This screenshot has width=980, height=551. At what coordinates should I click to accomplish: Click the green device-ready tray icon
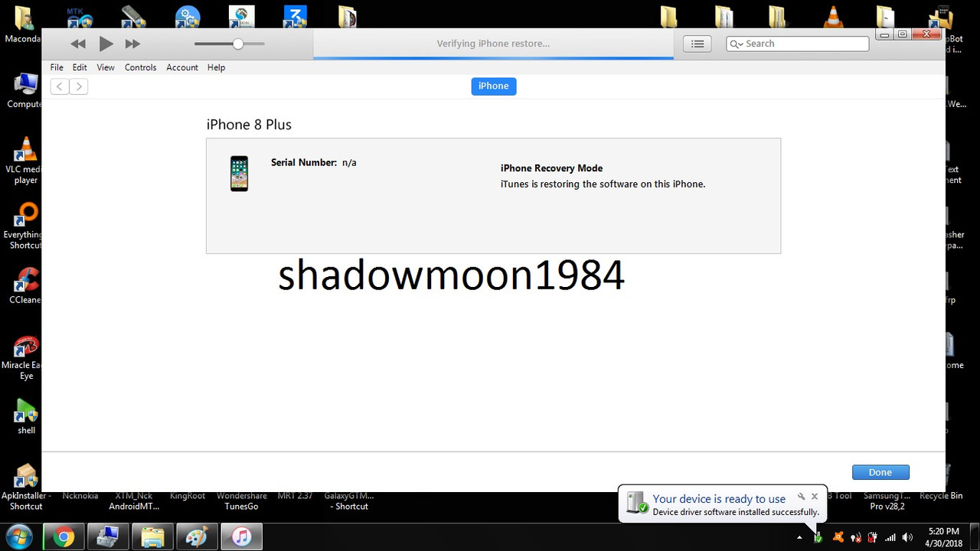pyautogui.click(x=818, y=538)
